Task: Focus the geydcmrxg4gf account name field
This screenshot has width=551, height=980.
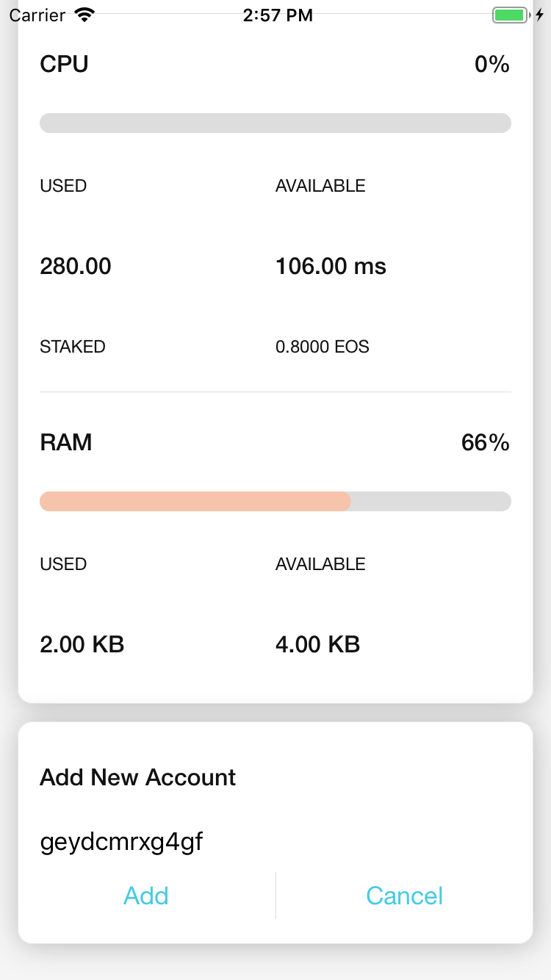Action: (x=275, y=842)
